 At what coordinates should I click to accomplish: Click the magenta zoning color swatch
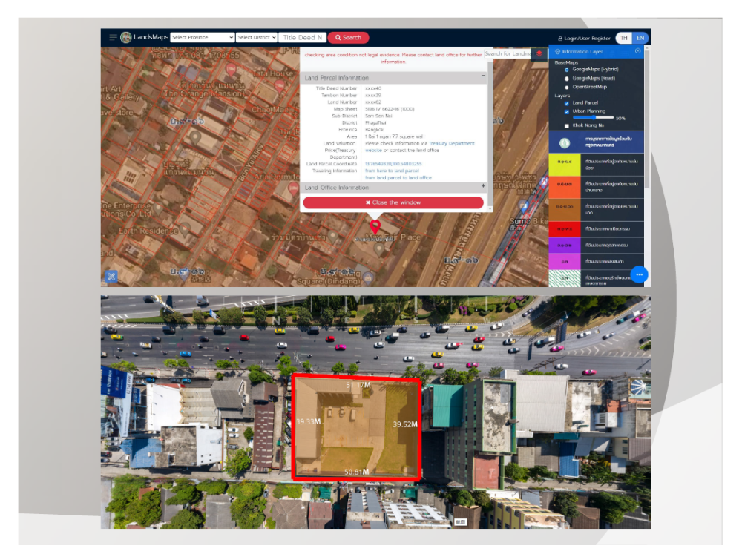[x=565, y=261]
